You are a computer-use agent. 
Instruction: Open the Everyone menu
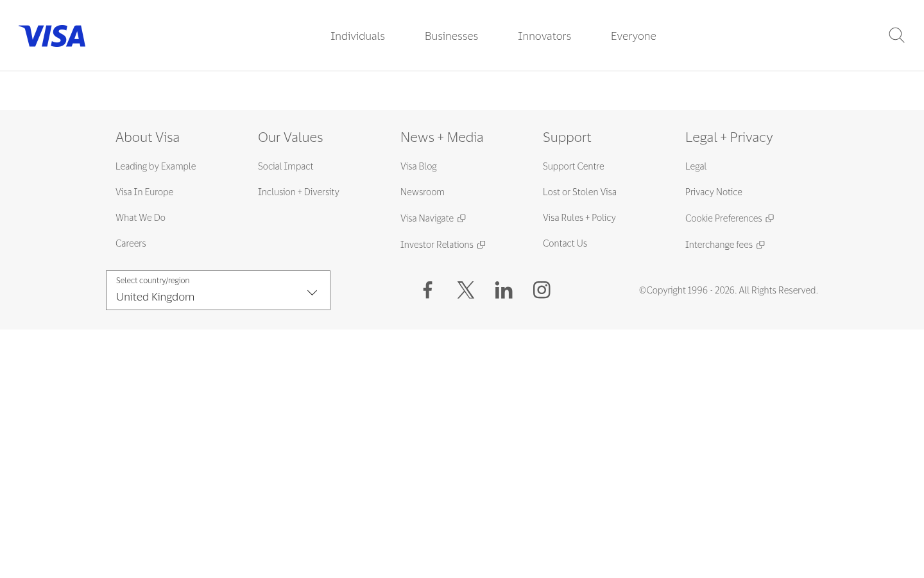633,36
